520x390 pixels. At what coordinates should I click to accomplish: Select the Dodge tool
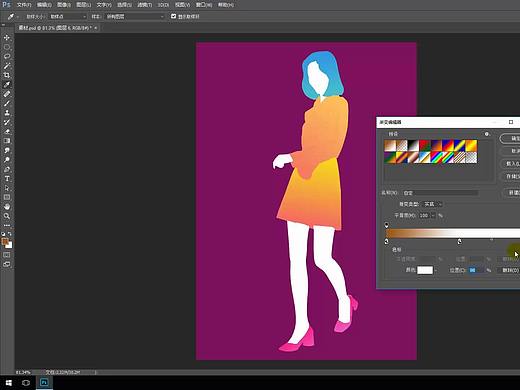[x=7, y=160]
